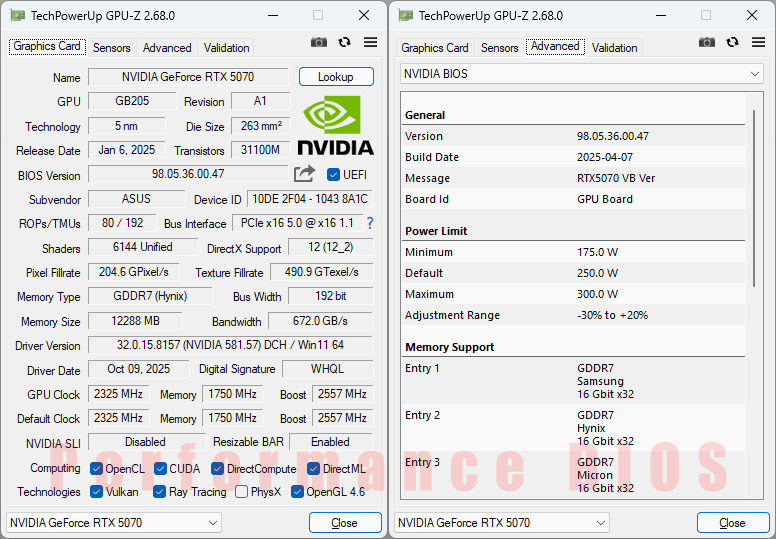The height and width of the screenshot is (539, 776).
Task: Click the Device ID field
Action: [310, 199]
